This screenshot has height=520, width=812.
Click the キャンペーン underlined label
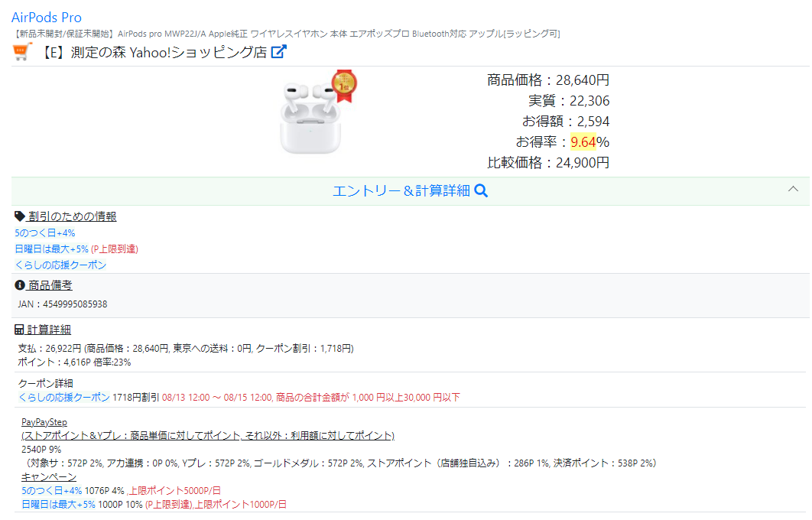[49, 477]
